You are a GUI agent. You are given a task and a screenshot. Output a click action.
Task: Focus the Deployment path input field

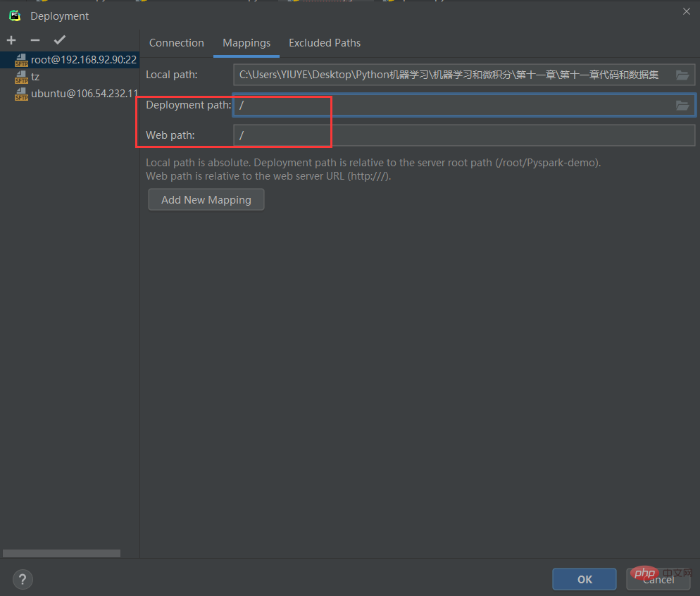(451, 105)
